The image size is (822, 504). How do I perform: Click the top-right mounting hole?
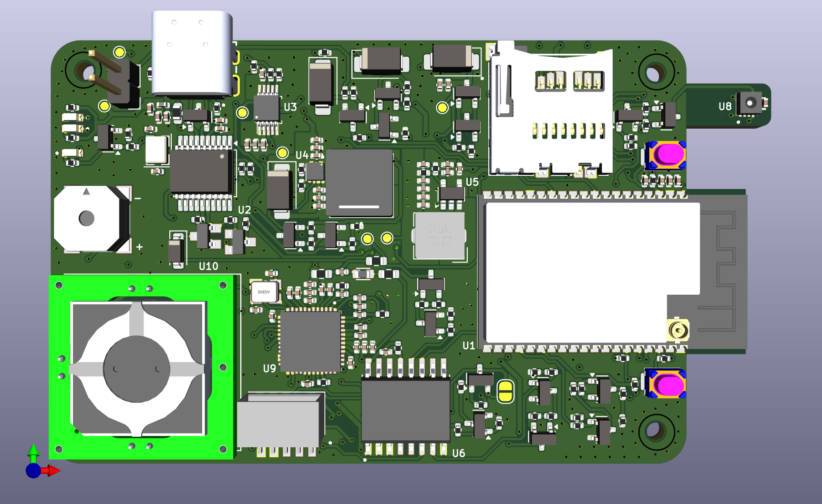(x=656, y=72)
